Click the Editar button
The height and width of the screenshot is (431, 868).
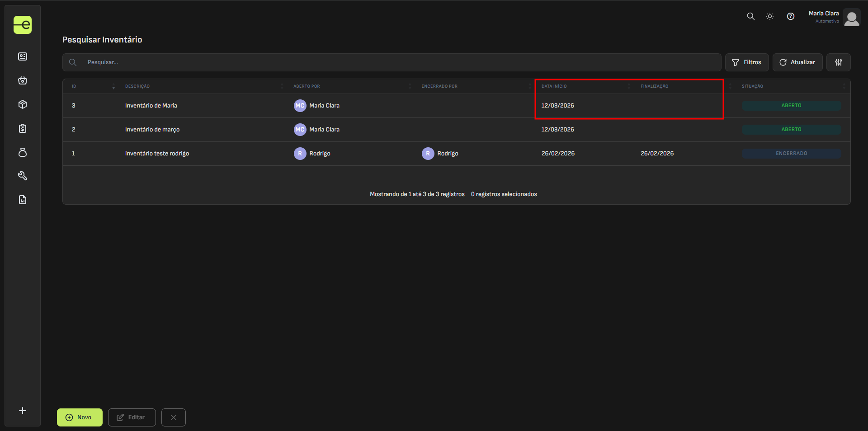[132, 417]
